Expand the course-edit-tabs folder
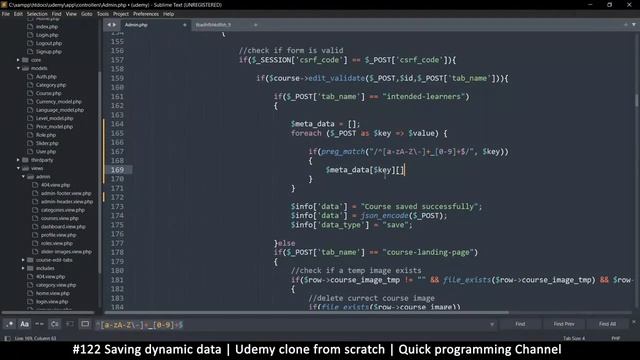The image size is (640, 360). coord(23,260)
